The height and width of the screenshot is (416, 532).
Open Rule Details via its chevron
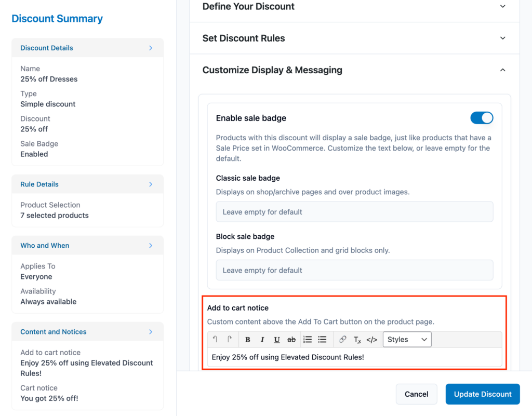click(x=151, y=184)
